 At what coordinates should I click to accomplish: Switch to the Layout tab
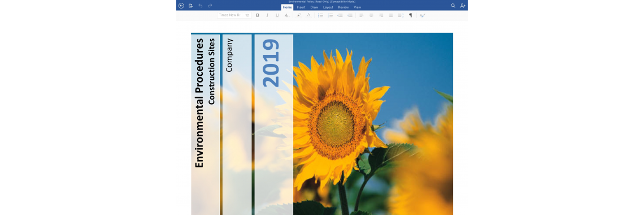(x=328, y=7)
